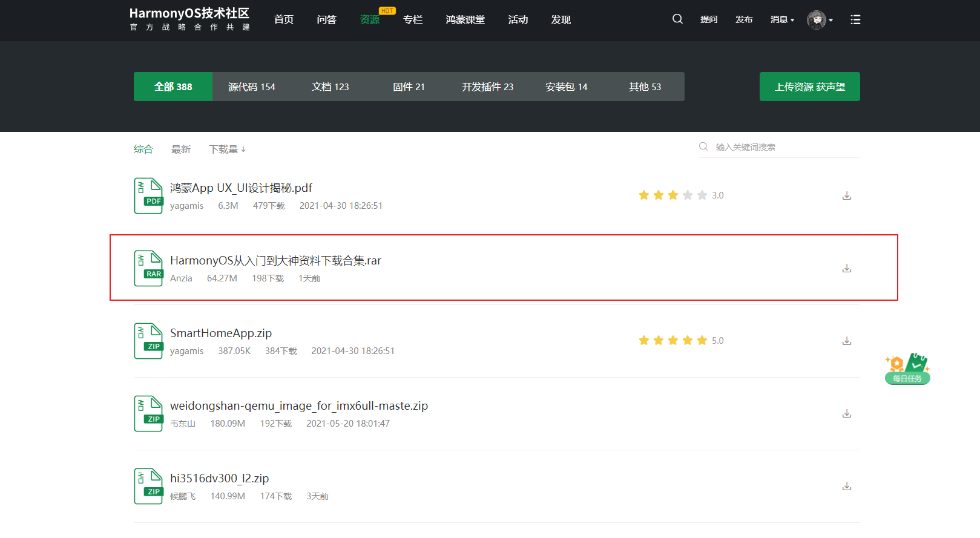
Task: Download 鸿蒙App UX_UI设计揭秘.pdf via download icon
Action: click(x=847, y=195)
